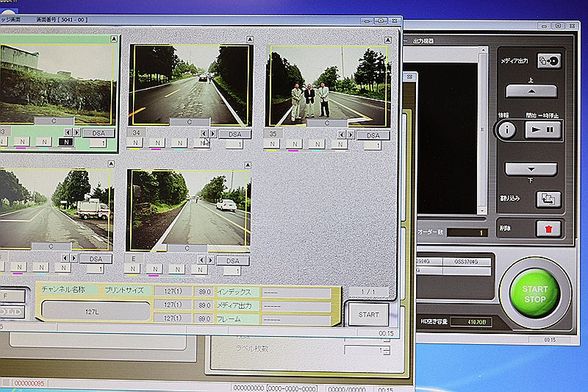Click the DSA button on frame 35
The image size is (588, 392).
[x=373, y=135]
